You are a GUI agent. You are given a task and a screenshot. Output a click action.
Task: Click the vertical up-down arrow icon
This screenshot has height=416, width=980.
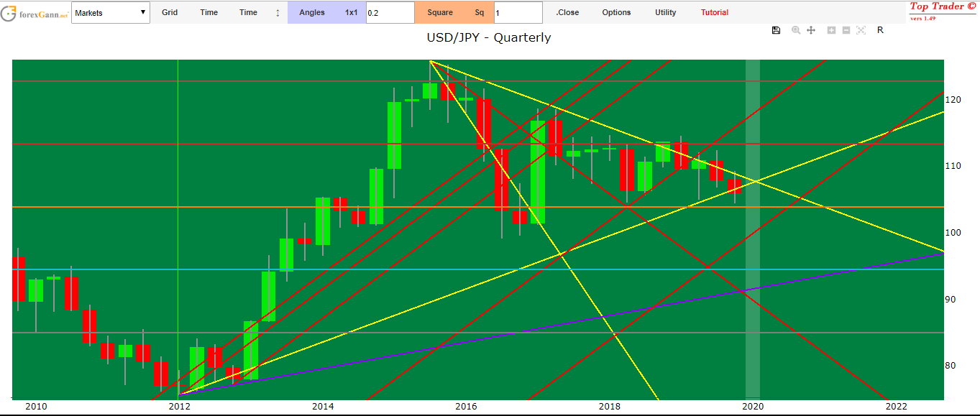click(x=278, y=13)
